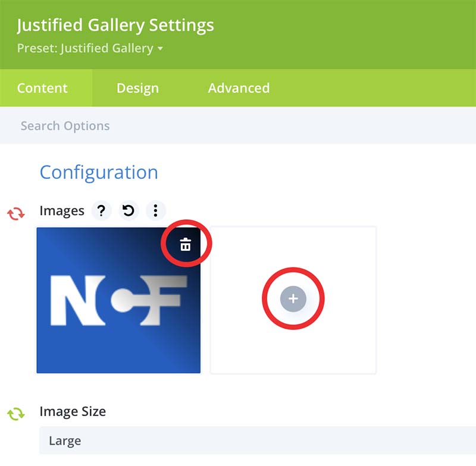
Task: Switch to the Content tab
Action: (42, 88)
